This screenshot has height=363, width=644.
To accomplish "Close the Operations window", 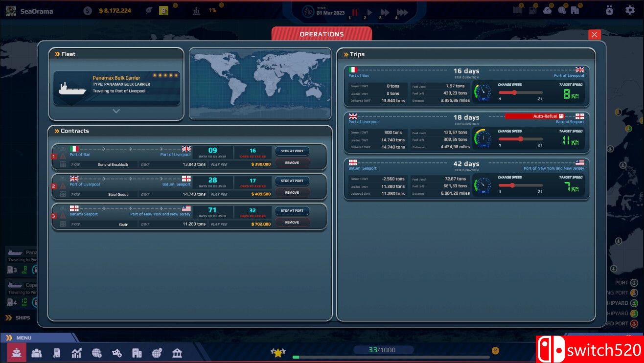I will 594,34.
